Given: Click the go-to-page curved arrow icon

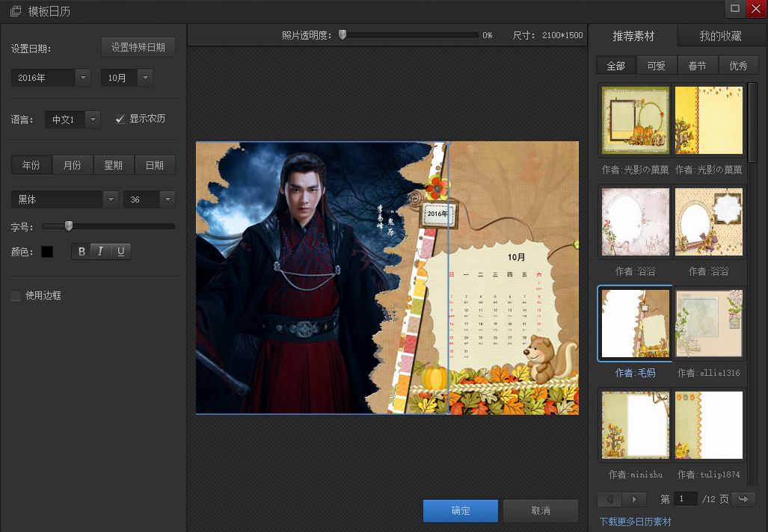Looking at the screenshot, I should (x=743, y=498).
